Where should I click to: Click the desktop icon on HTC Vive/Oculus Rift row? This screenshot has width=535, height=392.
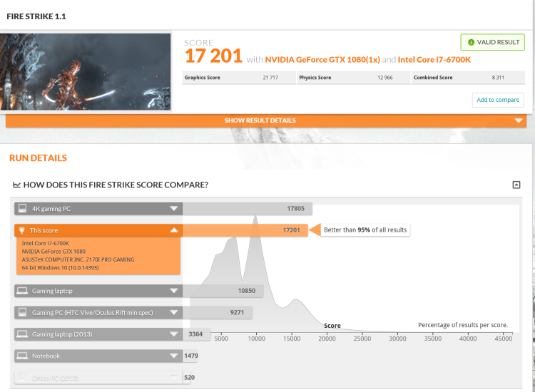pos(23,312)
